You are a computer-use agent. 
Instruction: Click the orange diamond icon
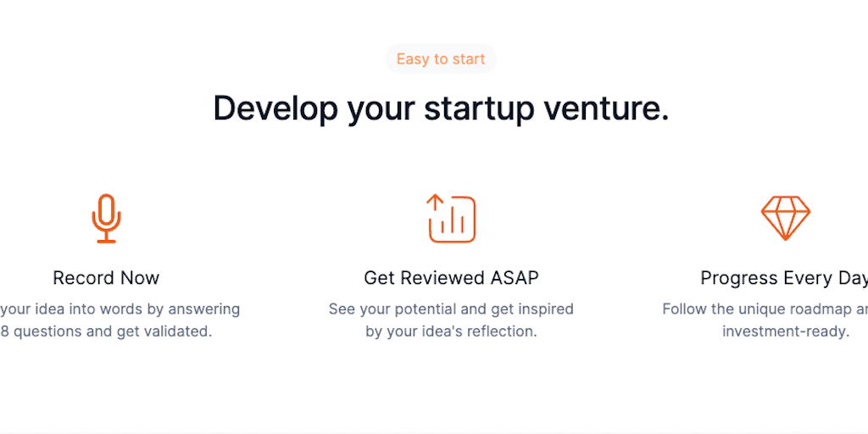(786, 218)
